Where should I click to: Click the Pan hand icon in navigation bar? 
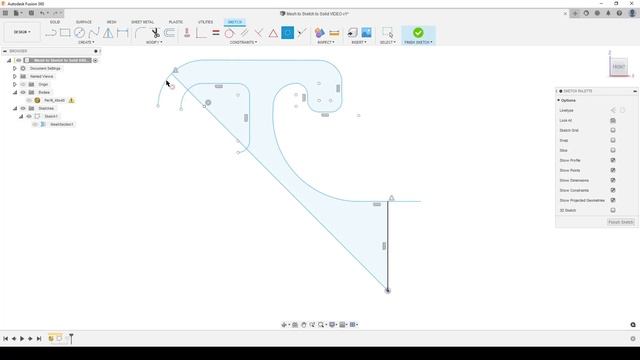click(303, 325)
